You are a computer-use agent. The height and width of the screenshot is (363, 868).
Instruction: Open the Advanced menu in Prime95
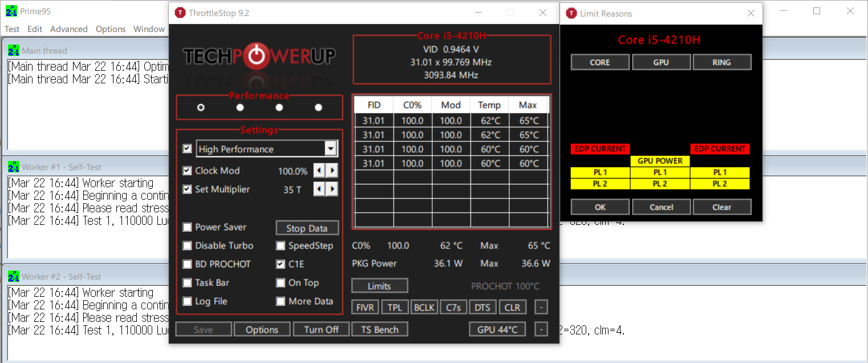69,29
